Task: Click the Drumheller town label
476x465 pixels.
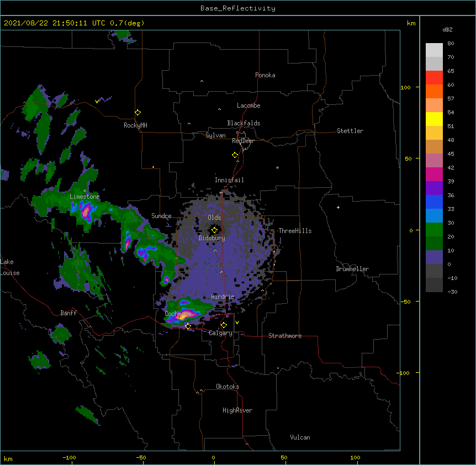Action: (352, 269)
